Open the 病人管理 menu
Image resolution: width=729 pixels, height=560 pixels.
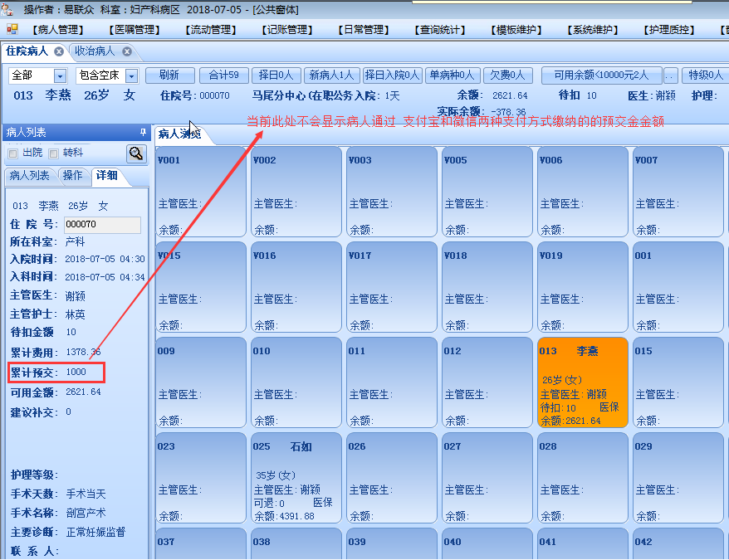(x=58, y=30)
